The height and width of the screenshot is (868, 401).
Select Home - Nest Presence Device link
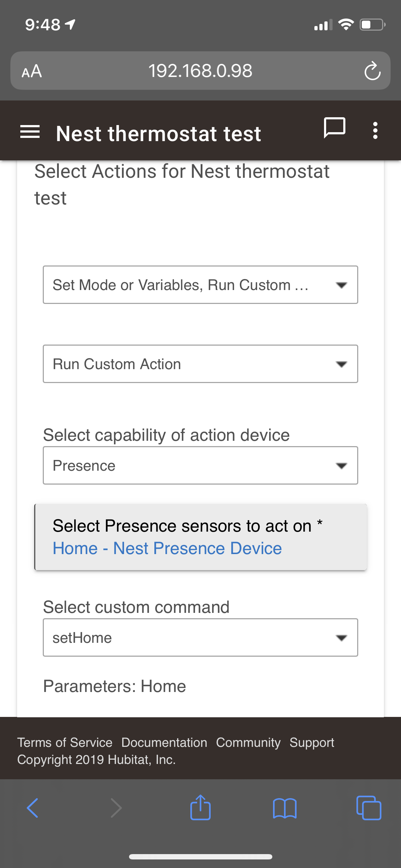point(167,548)
